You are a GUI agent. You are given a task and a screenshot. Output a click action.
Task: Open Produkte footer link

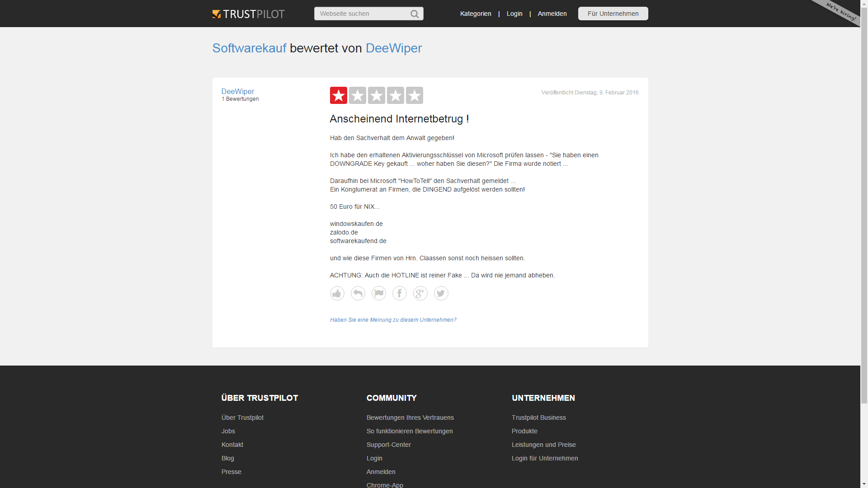point(524,431)
